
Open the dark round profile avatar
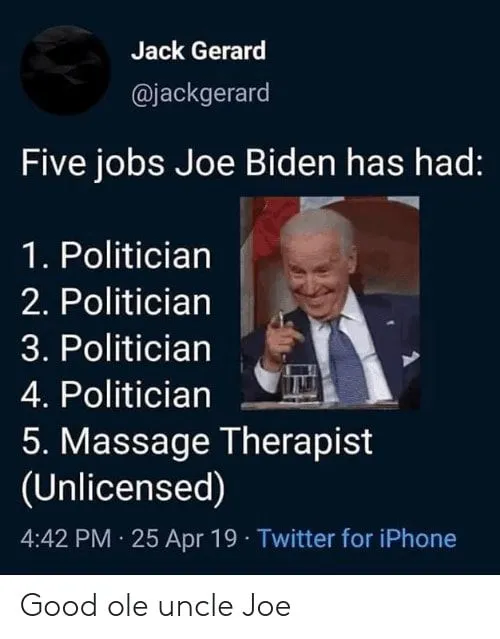66,70
